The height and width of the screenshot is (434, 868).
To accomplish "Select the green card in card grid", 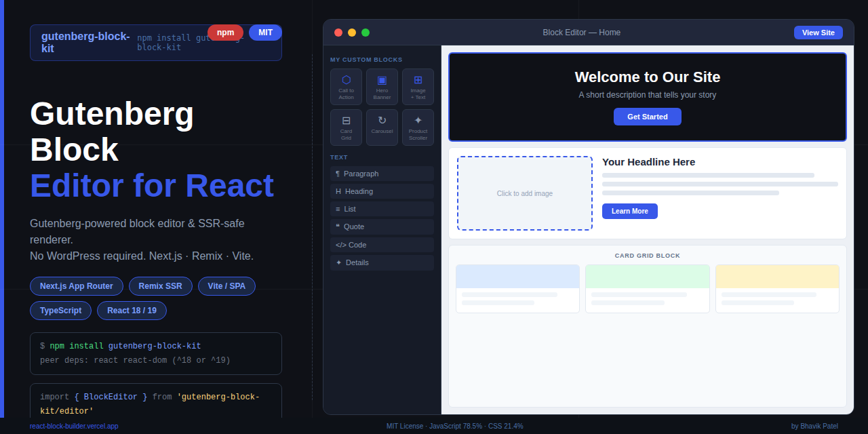I will coord(648,289).
